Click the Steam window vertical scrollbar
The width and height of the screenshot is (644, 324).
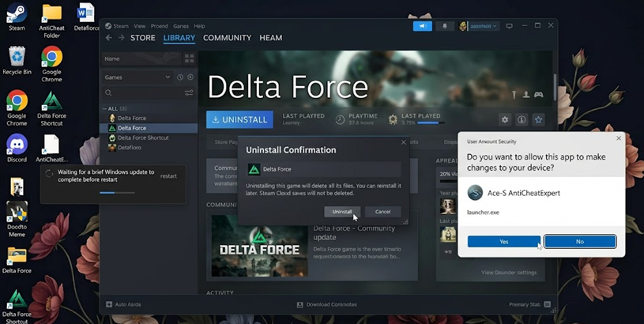[555, 89]
